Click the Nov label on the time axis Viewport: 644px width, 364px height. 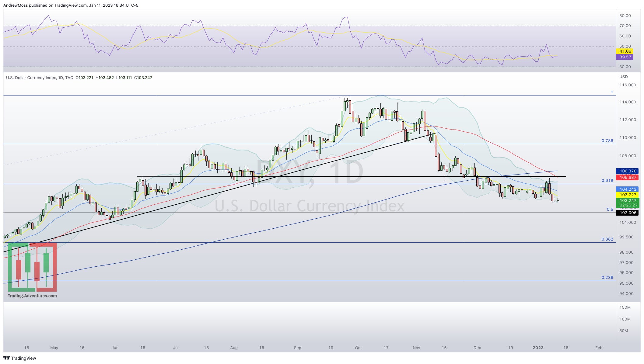[x=416, y=348]
